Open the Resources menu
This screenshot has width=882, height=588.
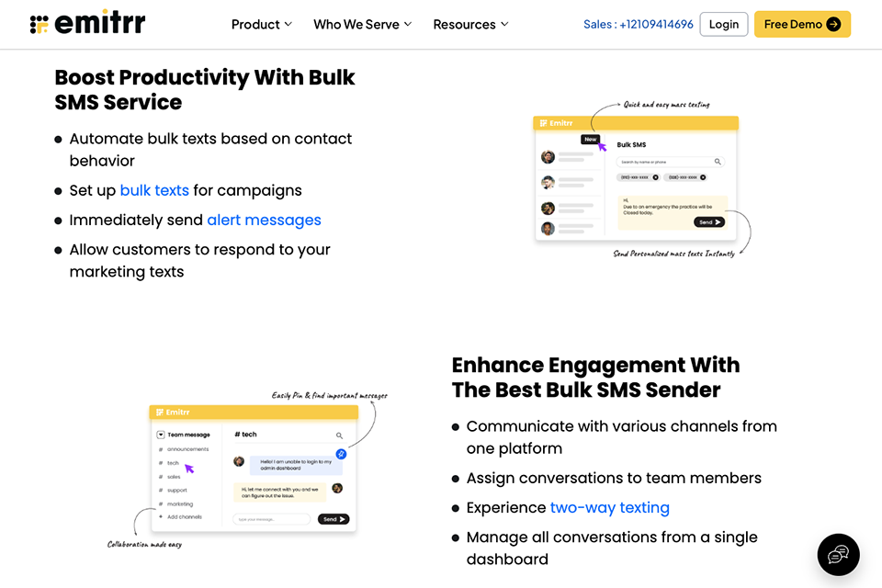click(470, 24)
